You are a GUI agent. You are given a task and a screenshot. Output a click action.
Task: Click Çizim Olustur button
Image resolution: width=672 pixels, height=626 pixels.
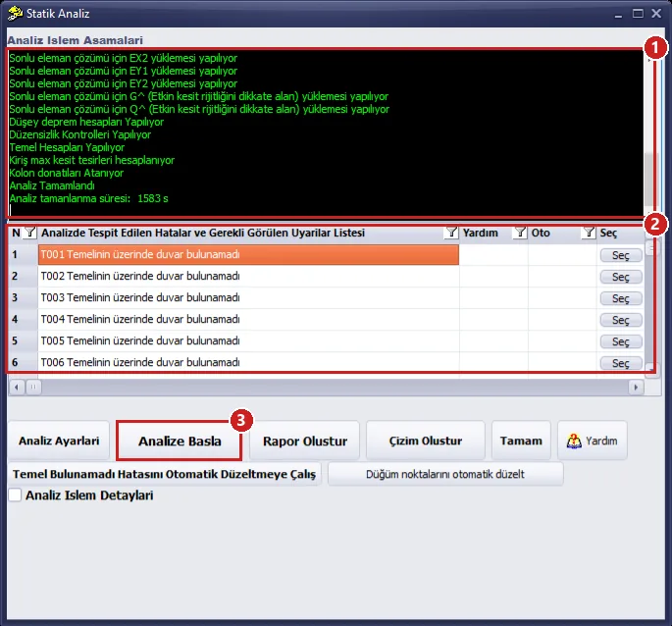point(426,441)
